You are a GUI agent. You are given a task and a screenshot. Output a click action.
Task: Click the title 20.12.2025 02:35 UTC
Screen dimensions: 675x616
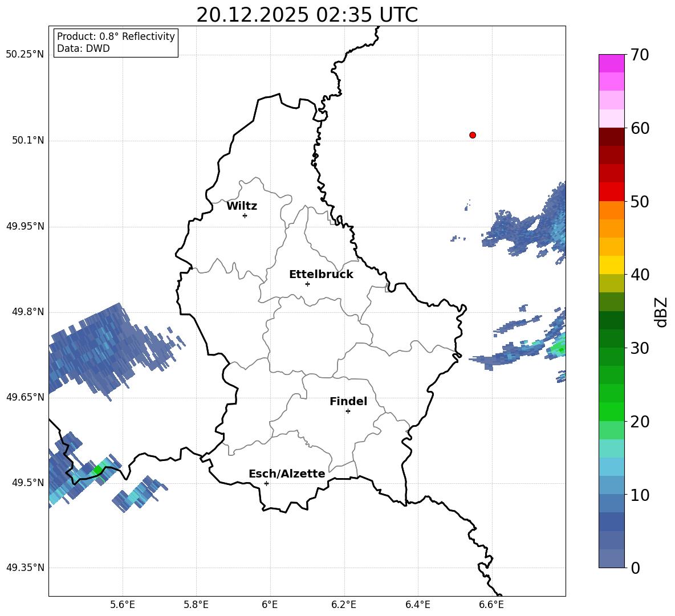pyautogui.click(x=307, y=15)
